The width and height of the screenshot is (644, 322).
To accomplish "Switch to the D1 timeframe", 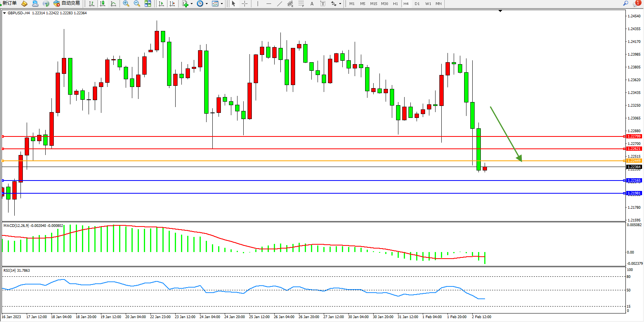I will pos(417,3).
